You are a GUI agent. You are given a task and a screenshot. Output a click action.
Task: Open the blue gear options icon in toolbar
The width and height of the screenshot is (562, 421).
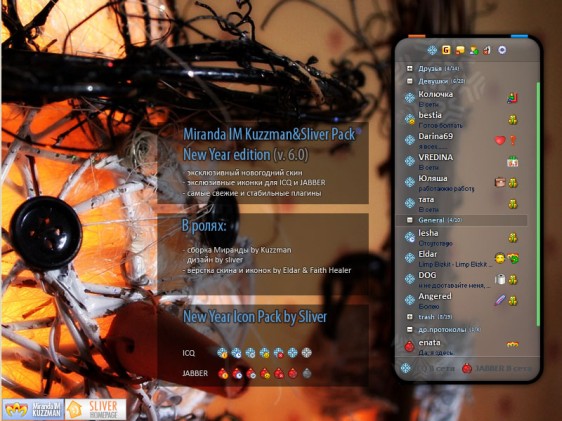[502, 50]
